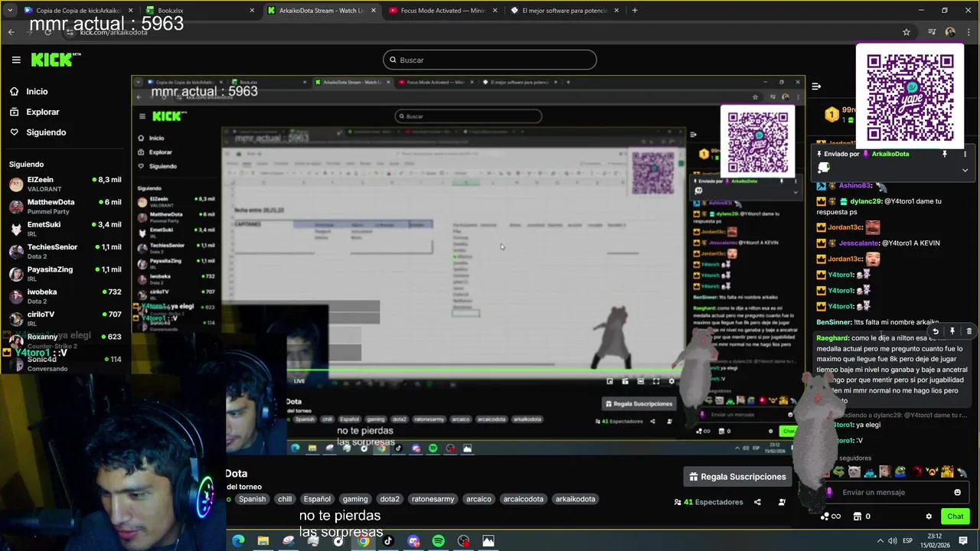Image resolution: width=980 pixels, height=551 pixels.
Task: Open Explorar in sidebar
Action: click(x=42, y=112)
